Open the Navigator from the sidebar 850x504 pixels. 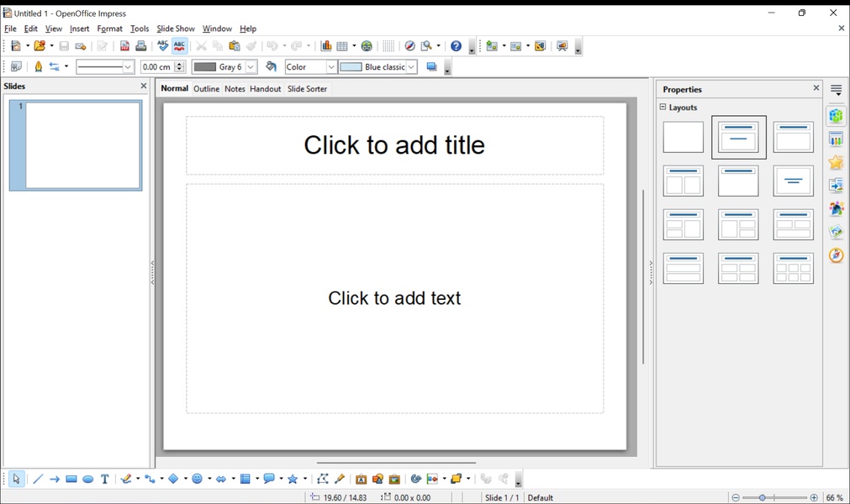click(836, 255)
